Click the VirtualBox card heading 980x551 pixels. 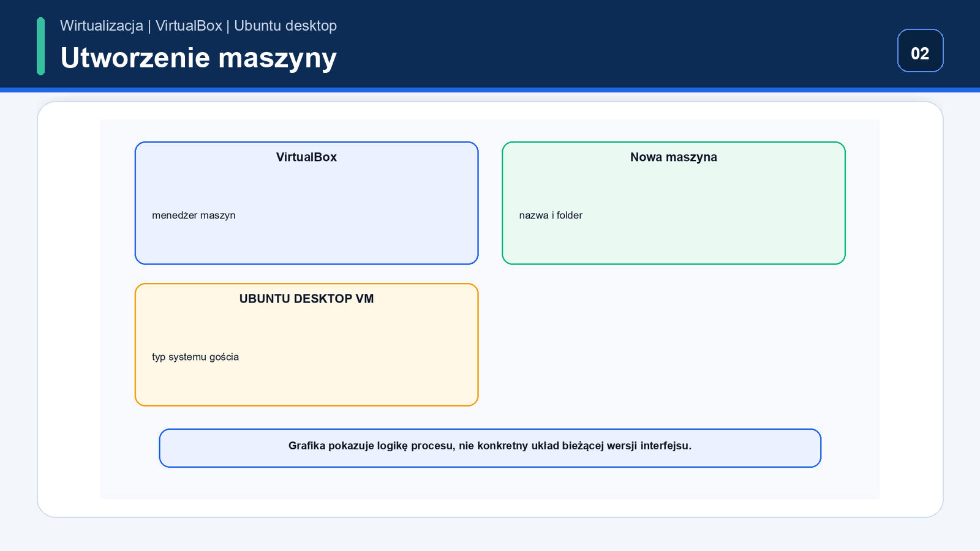[x=306, y=157]
